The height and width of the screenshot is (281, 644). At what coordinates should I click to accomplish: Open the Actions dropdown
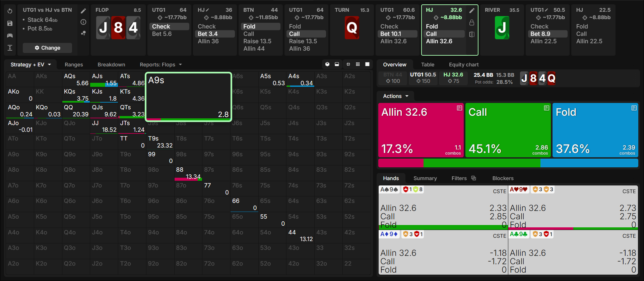pos(396,96)
